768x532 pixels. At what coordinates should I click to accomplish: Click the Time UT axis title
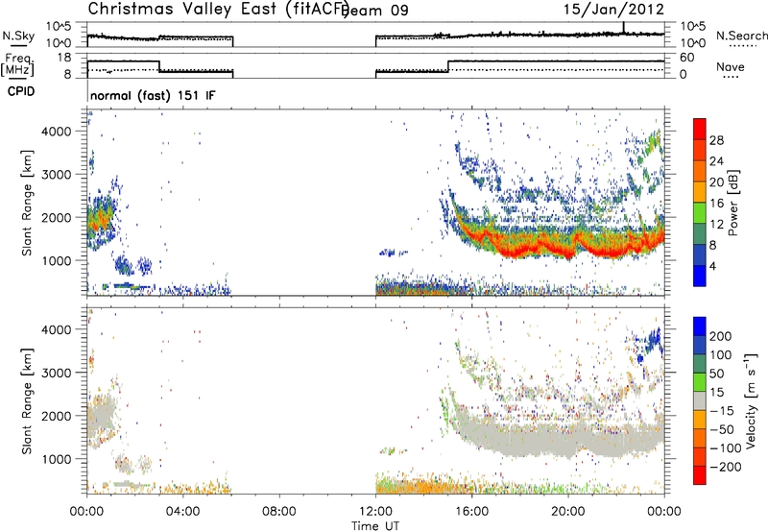click(375, 525)
